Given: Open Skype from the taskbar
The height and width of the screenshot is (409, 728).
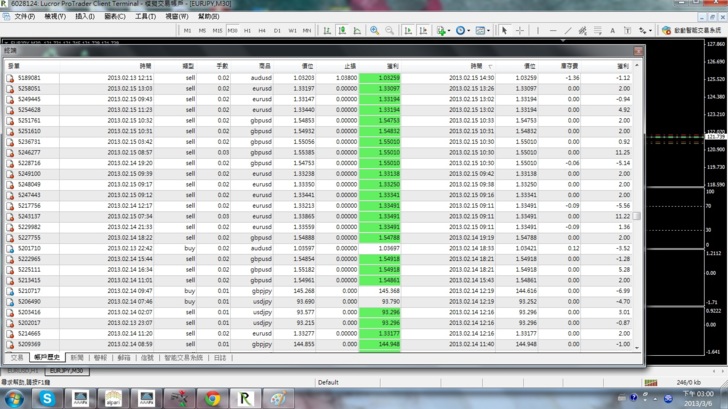Looking at the screenshot, I should point(47,397).
